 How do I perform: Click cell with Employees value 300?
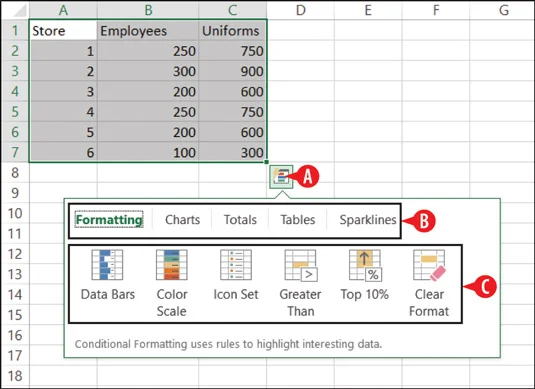148,71
